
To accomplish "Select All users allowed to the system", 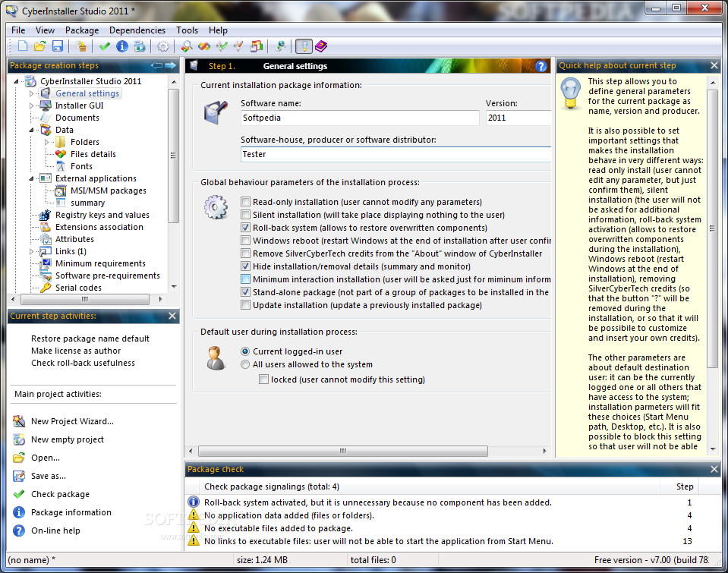I will pyautogui.click(x=245, y=364).
